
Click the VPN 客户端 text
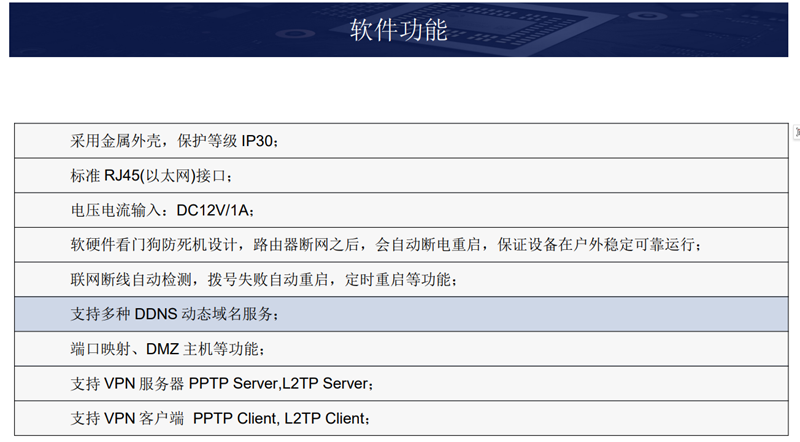tap(145, 418)
